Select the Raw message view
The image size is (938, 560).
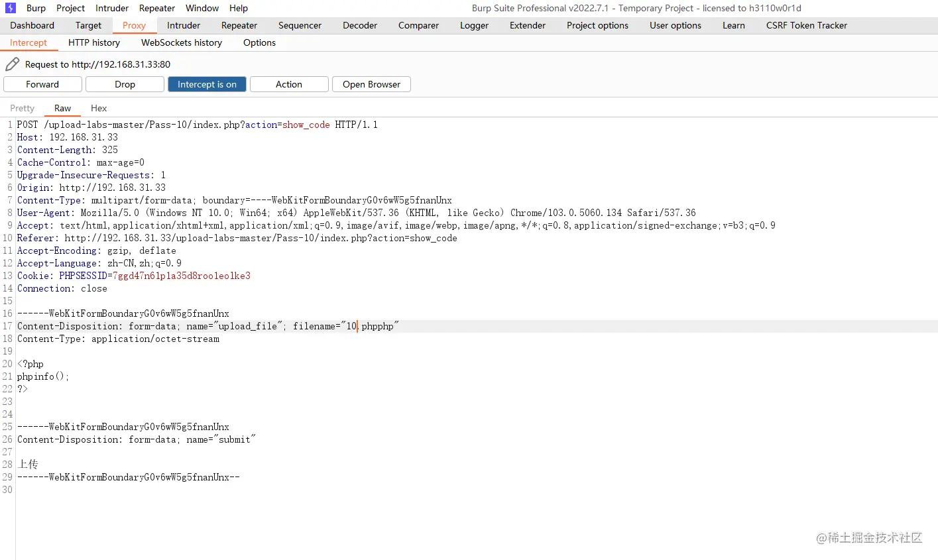click(x=62, y=108)
